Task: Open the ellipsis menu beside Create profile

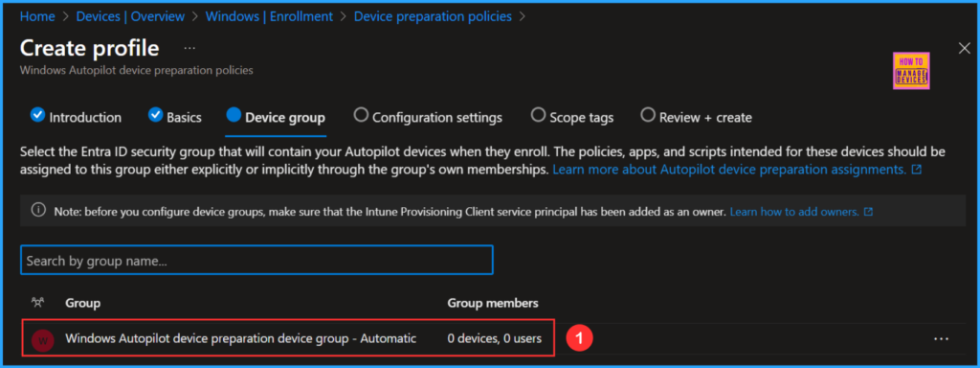Action: coord(190,48)
